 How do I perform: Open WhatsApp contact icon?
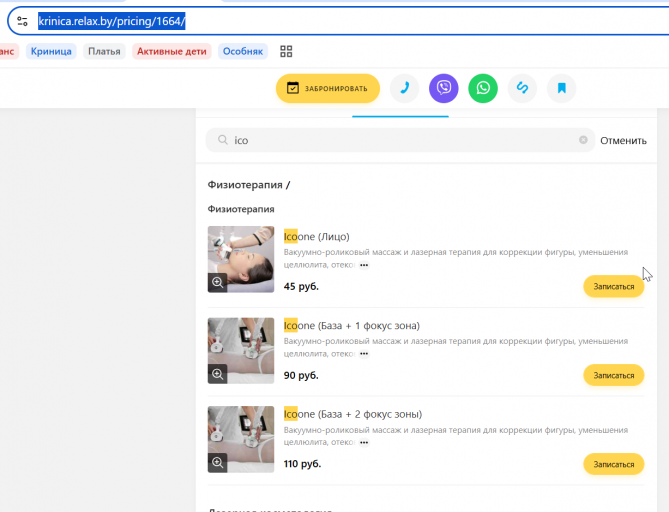(x=483, y=88)
